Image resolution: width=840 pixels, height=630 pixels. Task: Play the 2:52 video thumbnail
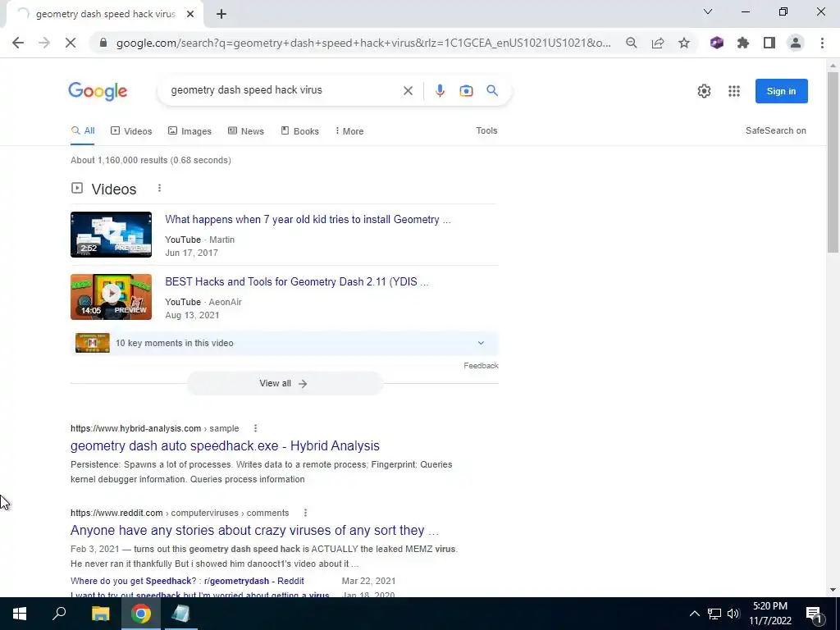111,235
